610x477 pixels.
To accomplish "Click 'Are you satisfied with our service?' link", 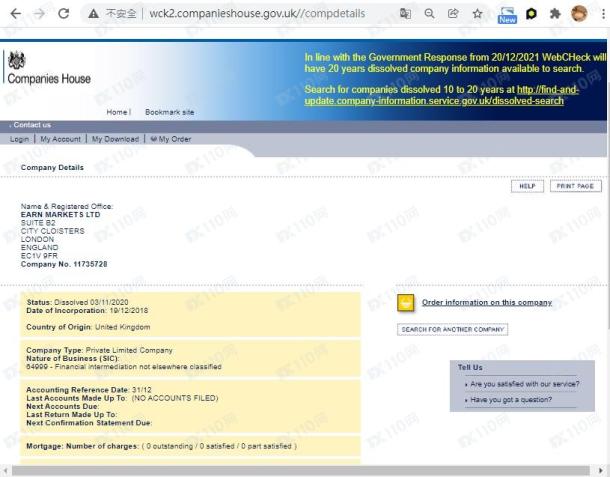I will tap(524, 384).
